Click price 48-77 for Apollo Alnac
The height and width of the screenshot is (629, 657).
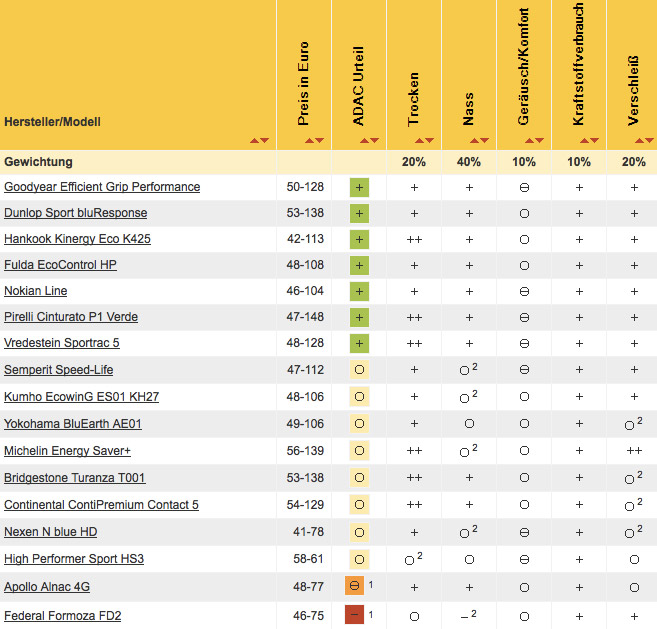[308, 587]
